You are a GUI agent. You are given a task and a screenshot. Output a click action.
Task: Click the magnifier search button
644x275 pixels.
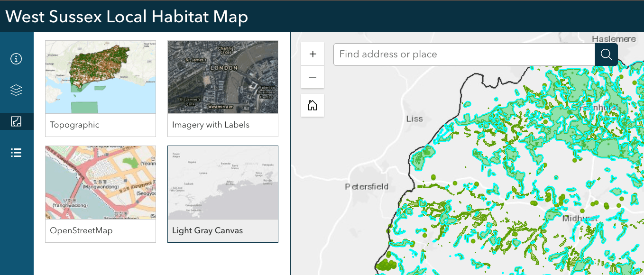pyautogui.click(x=607, y=55)
